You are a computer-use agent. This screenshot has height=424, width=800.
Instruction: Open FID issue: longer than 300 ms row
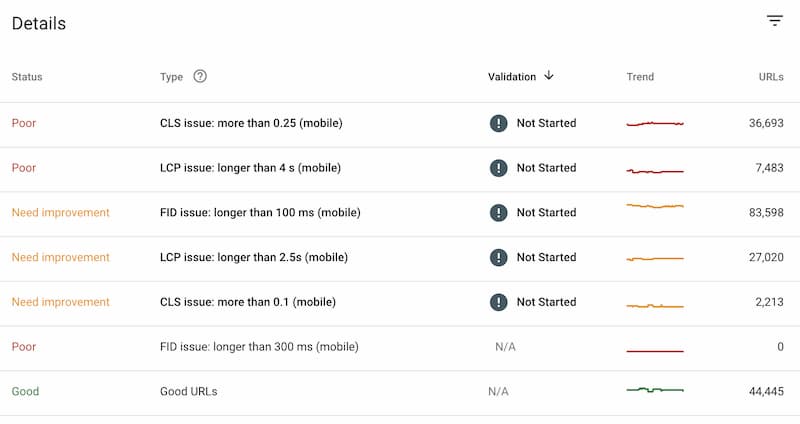pos(400,347)
